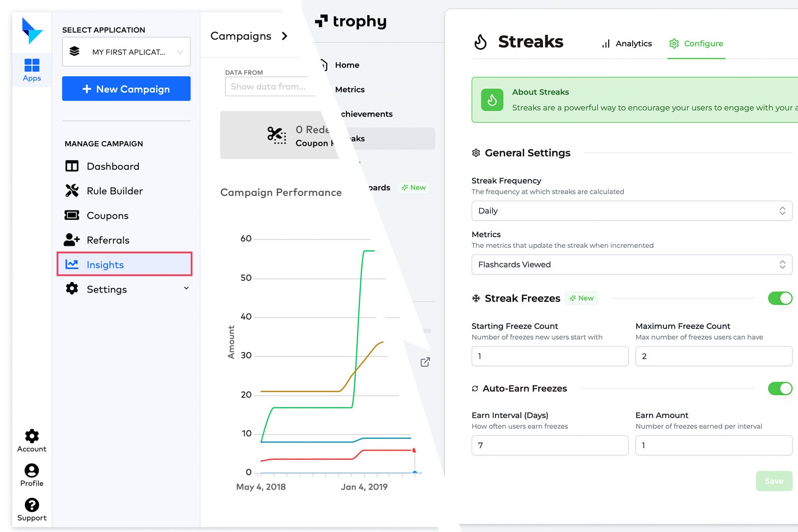Disable the Streak Freezes toggle
This screenshot has height=532, width=798.
pyautogui.click(x=780, y=298)
